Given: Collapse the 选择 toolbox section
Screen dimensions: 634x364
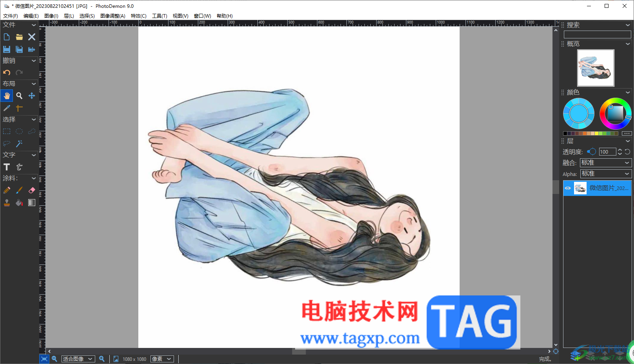Looking at the screenshot, I should pos(34,120).
